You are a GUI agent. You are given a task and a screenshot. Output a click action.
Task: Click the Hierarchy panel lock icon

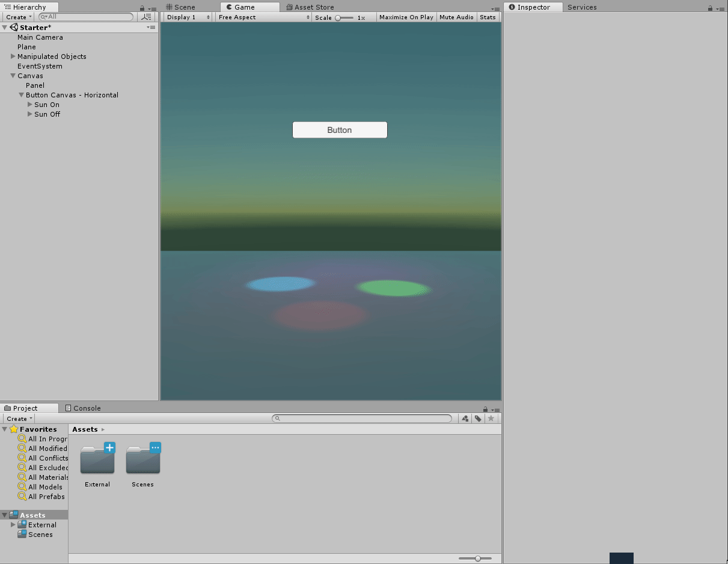[x=142, y=8]
